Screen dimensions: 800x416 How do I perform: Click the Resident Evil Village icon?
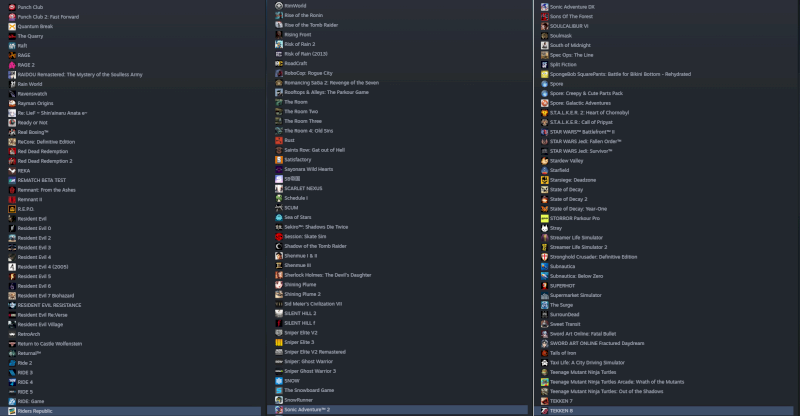(12, 324)
